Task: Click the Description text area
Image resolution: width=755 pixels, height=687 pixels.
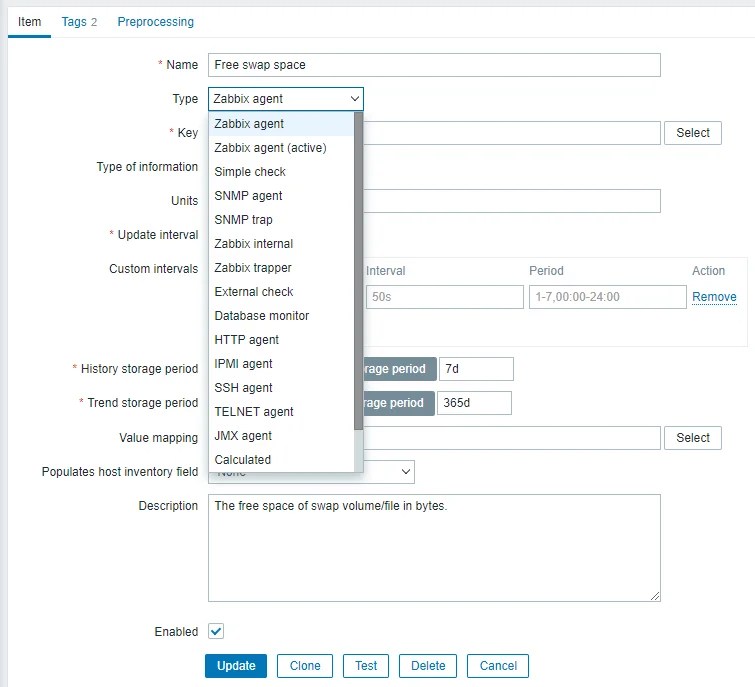Action: [x=434, y=548]
